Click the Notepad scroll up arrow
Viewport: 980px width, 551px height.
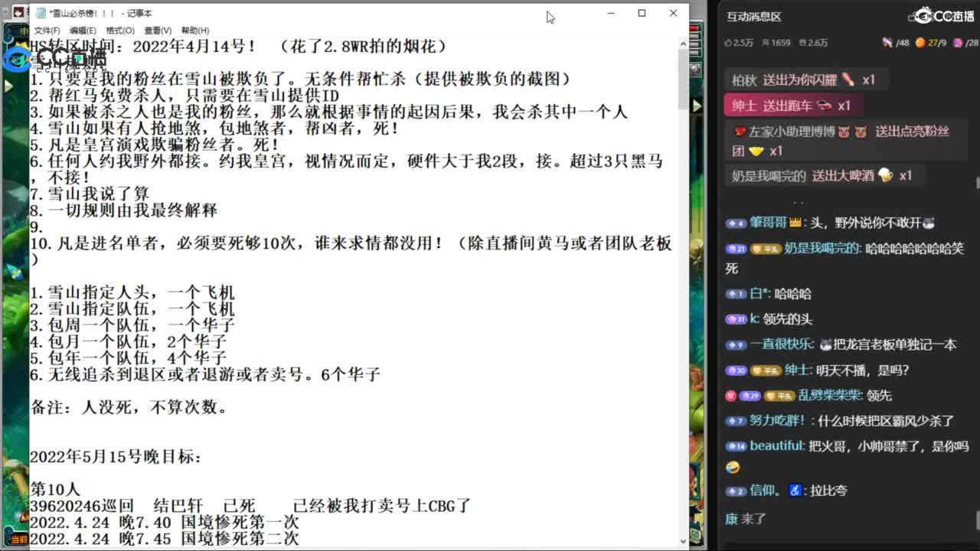(683, 44)
